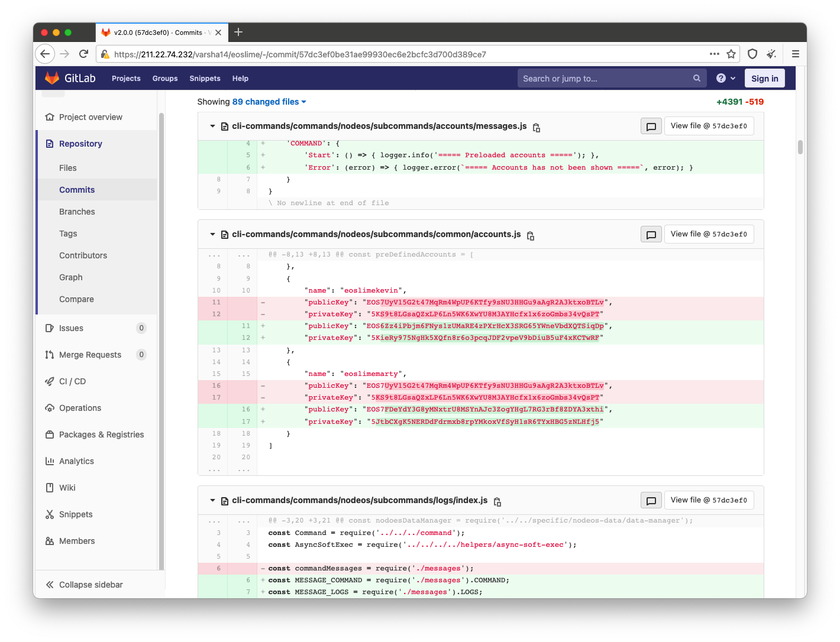Open the Groups menu

tap(165, 78)
